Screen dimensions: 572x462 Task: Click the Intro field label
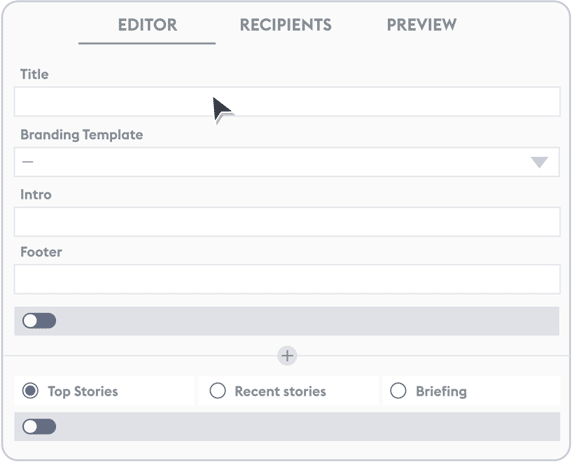point(36,195)
